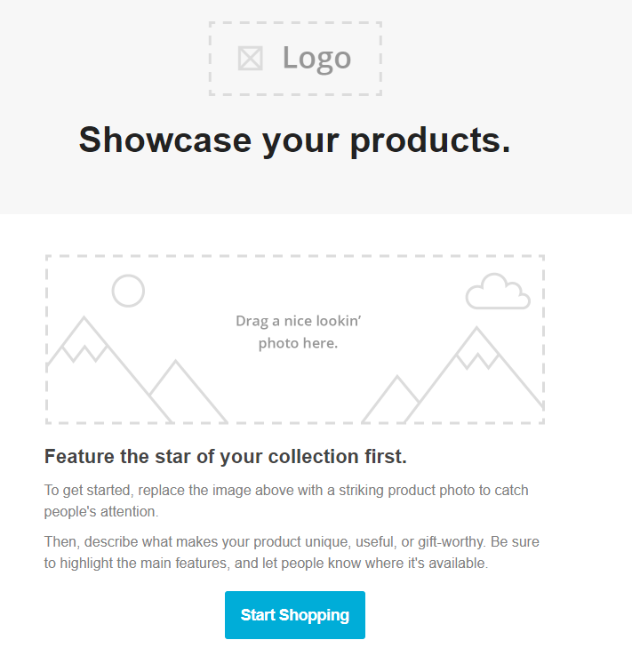This screenshot has width=632, height=672.
Task: Click the crossed-box image icon beside Logo
Action: pyautogui.click(x=251, y=59)
